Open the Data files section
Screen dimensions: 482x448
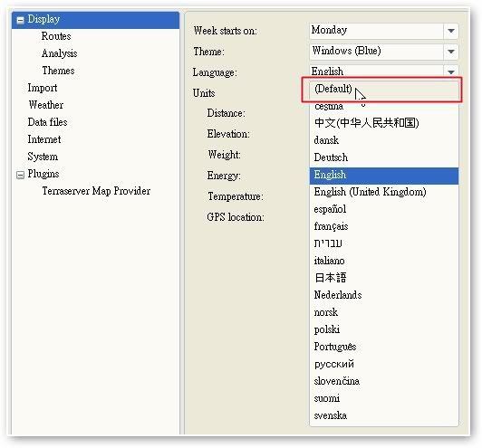click(x=47, y=122)
